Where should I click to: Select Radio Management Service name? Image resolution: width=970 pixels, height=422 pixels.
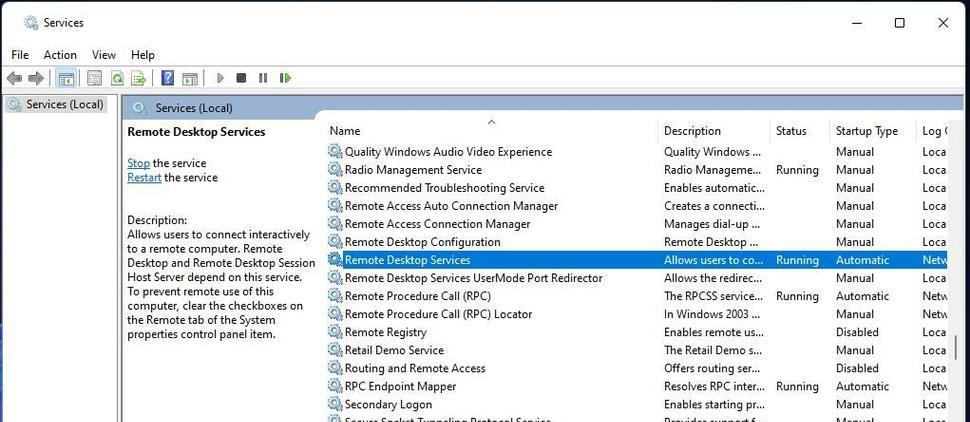tap(413, 170)
